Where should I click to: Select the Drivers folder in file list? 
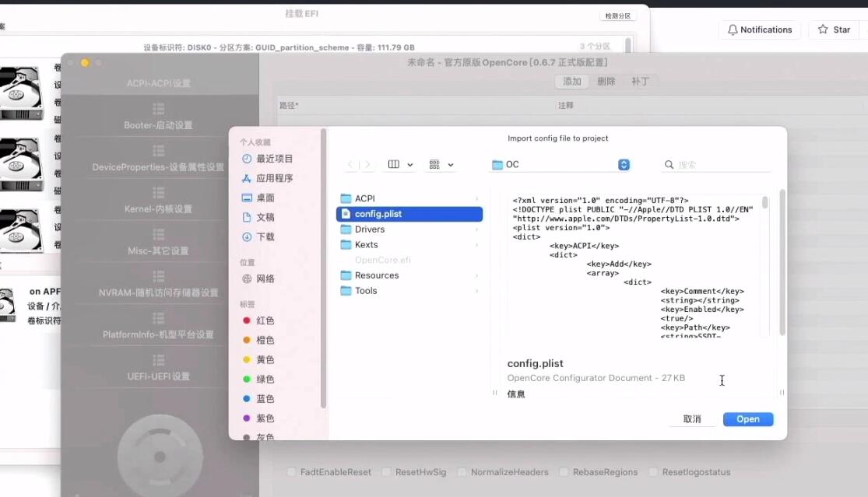coord(371,229)
